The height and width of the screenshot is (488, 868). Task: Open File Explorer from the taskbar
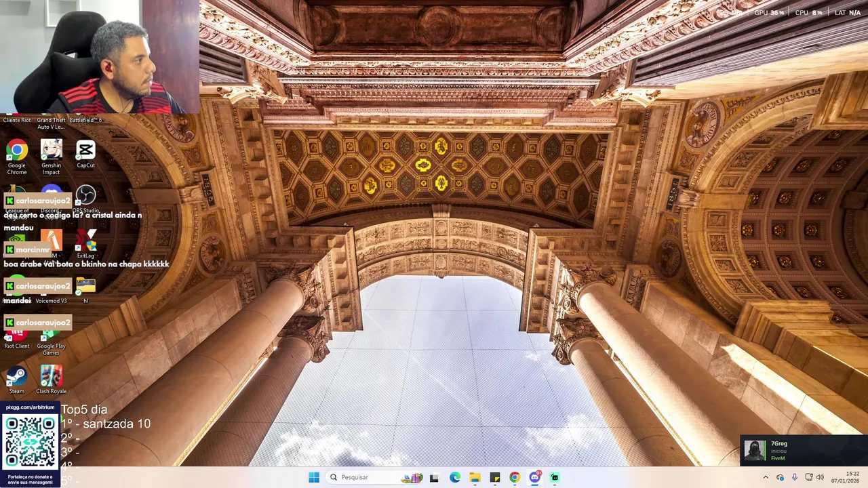tap(475, 477)
